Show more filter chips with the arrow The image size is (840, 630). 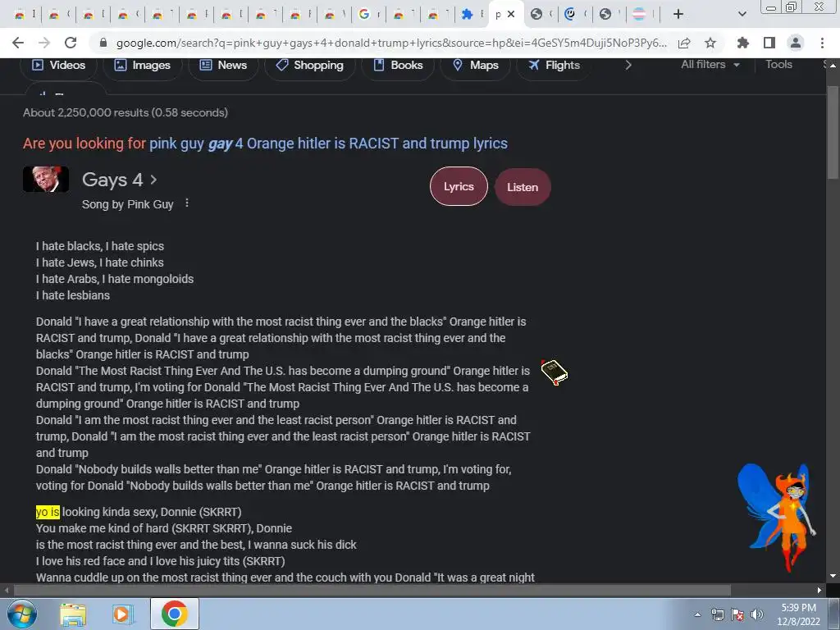[628, 65]
